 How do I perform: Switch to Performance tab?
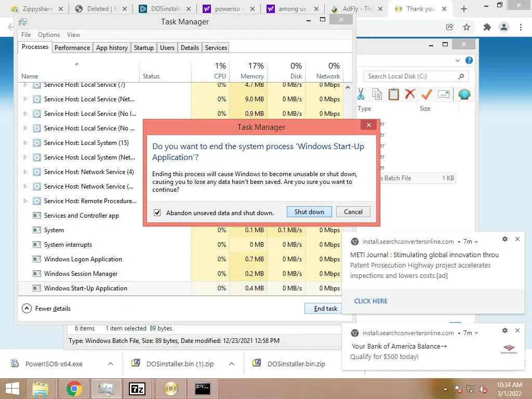(72, 47)
